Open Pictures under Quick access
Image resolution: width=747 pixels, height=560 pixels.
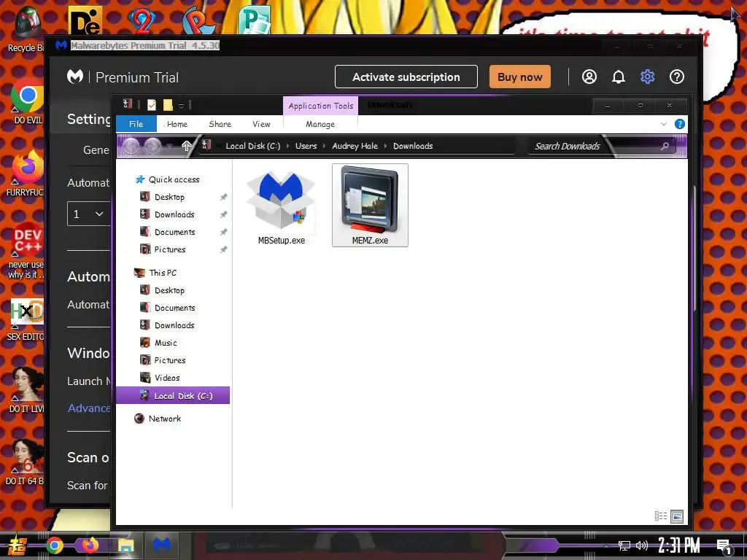169,249
